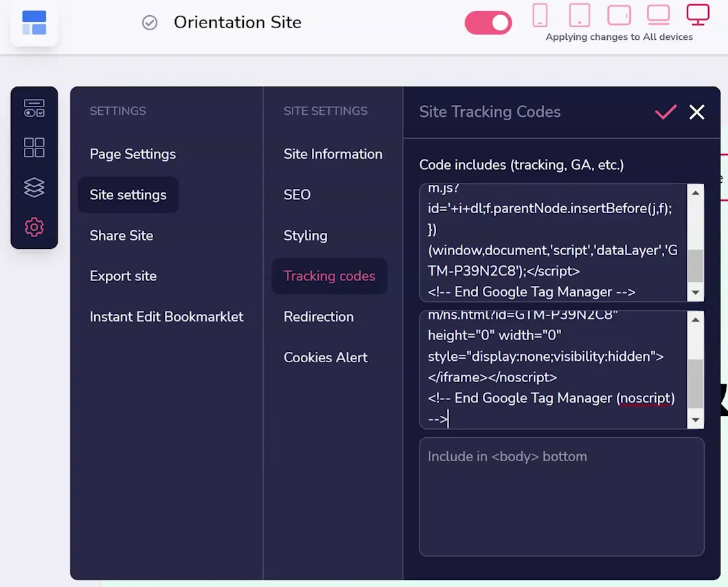
Task: Click down arrow of second textarea scrollbar
Action: [696, 420]
